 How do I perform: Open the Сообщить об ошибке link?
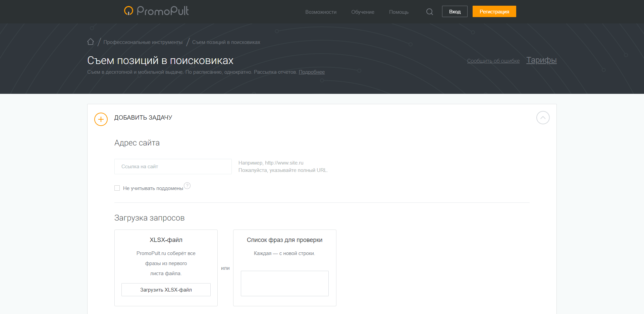point(493,61)
